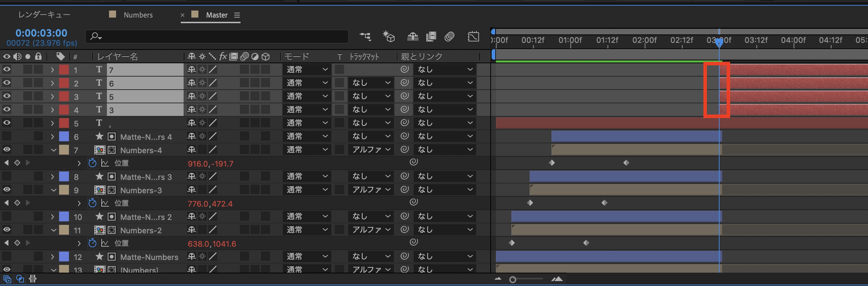This screenshot has height=286, width=868.
Task: Click parent pick whip for layer 1
Action: (405, 69)
